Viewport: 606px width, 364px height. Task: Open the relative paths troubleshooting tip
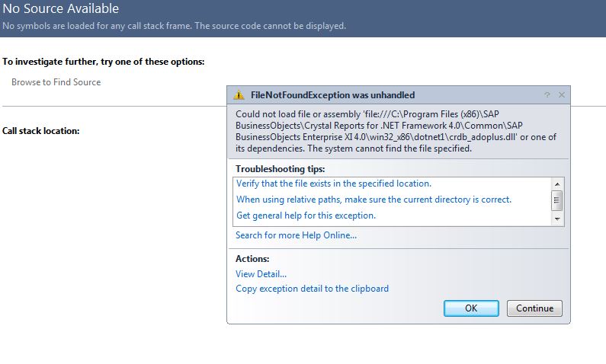(374, 200)
